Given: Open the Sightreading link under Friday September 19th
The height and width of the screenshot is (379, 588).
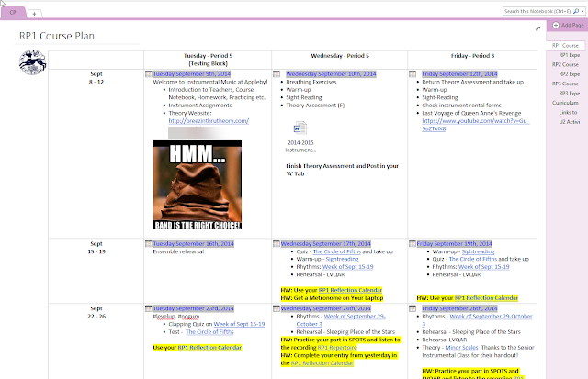Looking at the screenshot, I should click(478, 251).
